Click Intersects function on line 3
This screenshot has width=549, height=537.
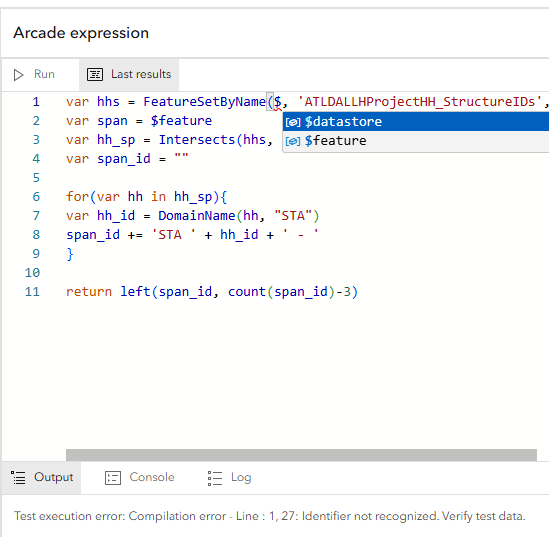point(197,139)
